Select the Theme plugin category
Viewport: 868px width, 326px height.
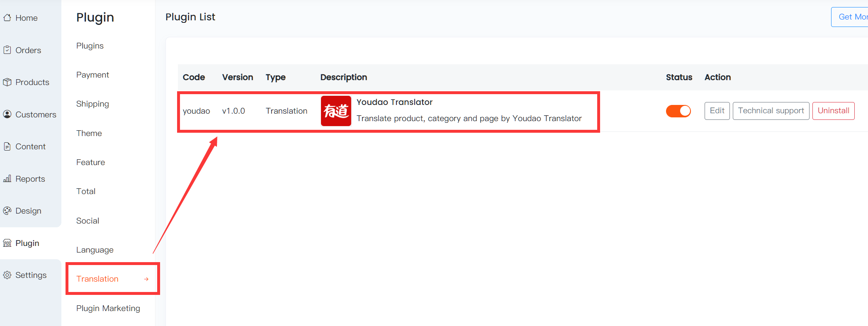pyautogui.click(x=89, y=133)
